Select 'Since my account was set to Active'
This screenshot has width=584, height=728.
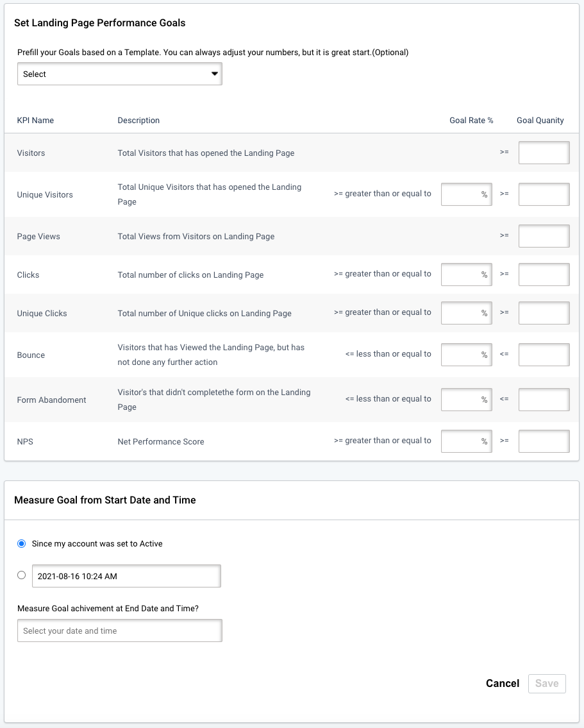click(21, 543)
